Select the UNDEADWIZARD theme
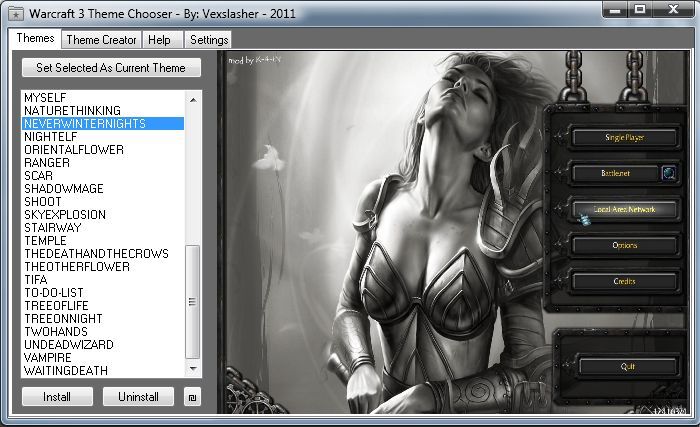Viewport: 700px width, 427px height. coord(103,344)
